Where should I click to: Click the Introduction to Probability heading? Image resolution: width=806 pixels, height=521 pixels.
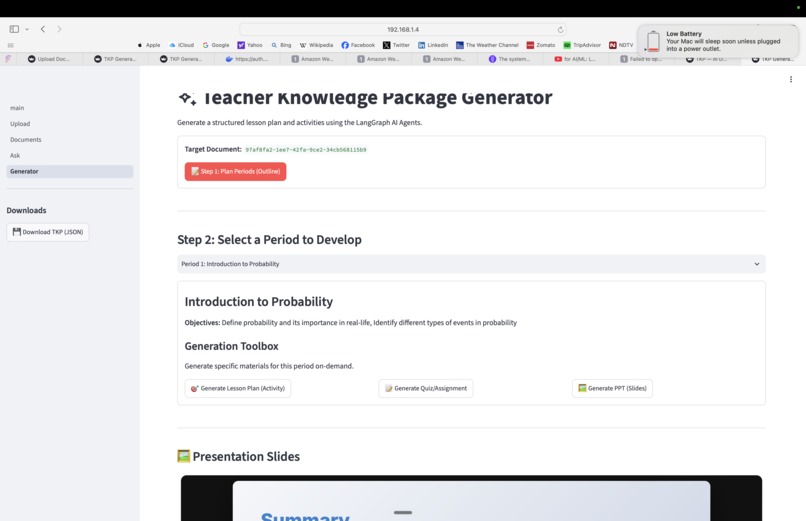259,302
